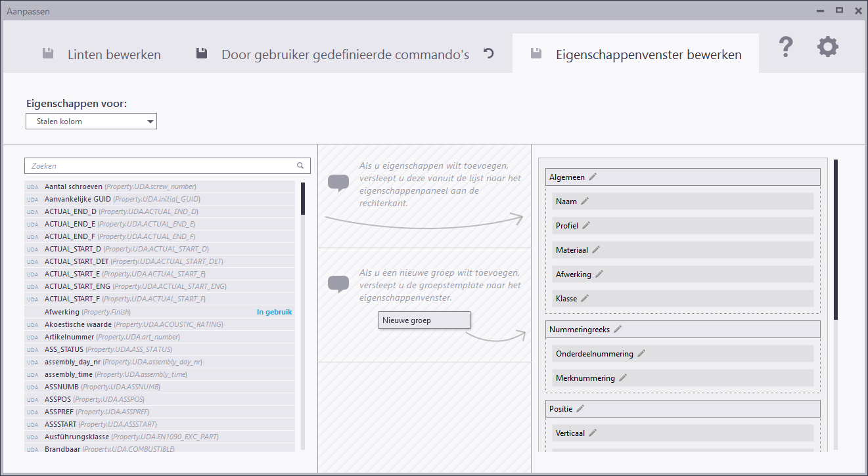The height and width of the screenshot is (476, 868).
Task: Click the search magnifier icon in Zoeken
Action: pos(300,166)
